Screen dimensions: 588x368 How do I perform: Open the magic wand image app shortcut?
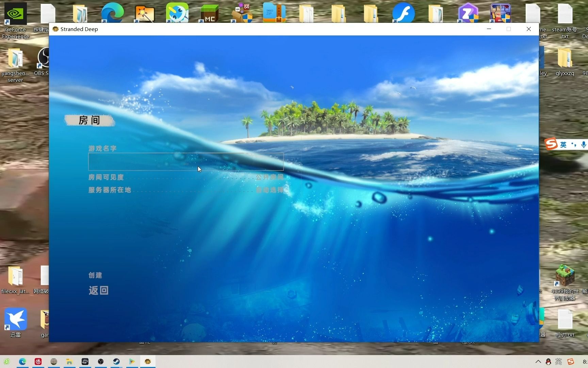[145, 14]
